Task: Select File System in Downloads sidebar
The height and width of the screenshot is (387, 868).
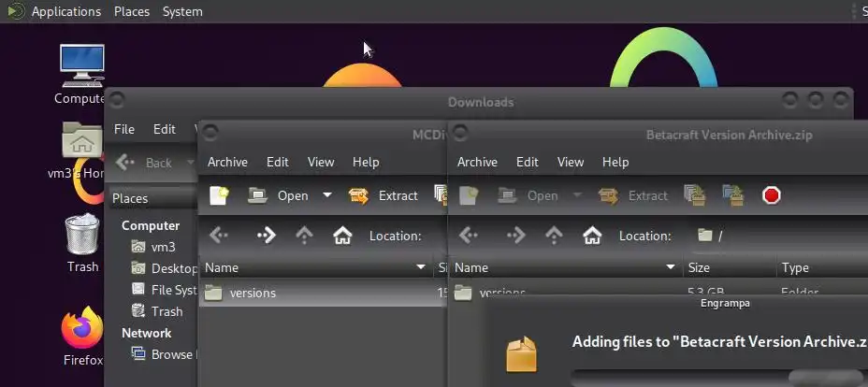Action: point(164,290)
